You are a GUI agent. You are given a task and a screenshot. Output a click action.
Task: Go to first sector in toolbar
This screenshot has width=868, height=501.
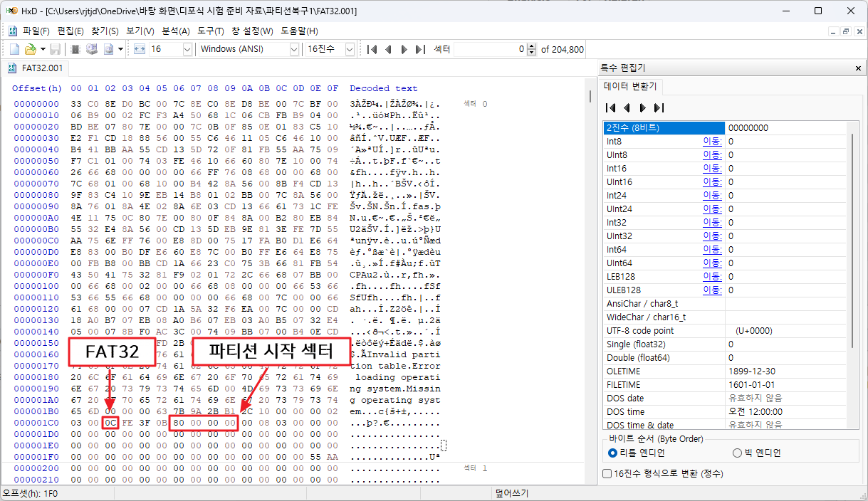point(372,49)
